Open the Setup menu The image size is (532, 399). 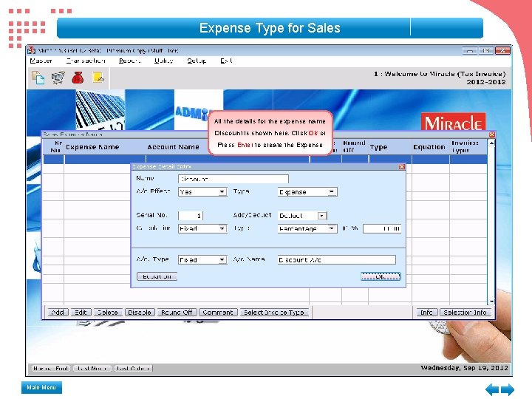coord(197,61)
